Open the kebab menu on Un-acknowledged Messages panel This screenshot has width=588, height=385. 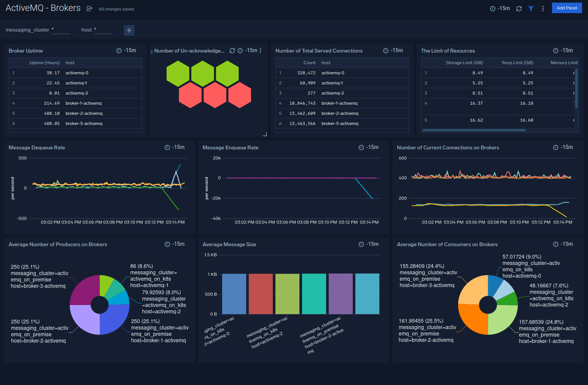[x=260, y=50]
